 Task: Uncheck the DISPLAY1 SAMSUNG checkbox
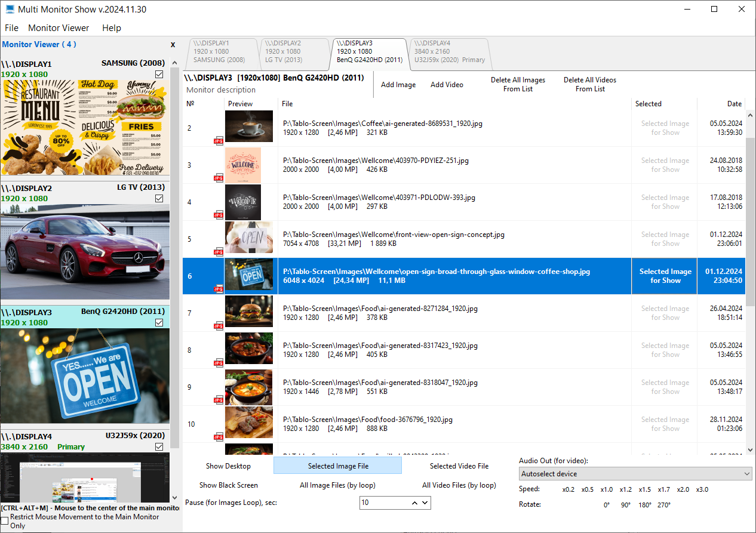(159, 74)
